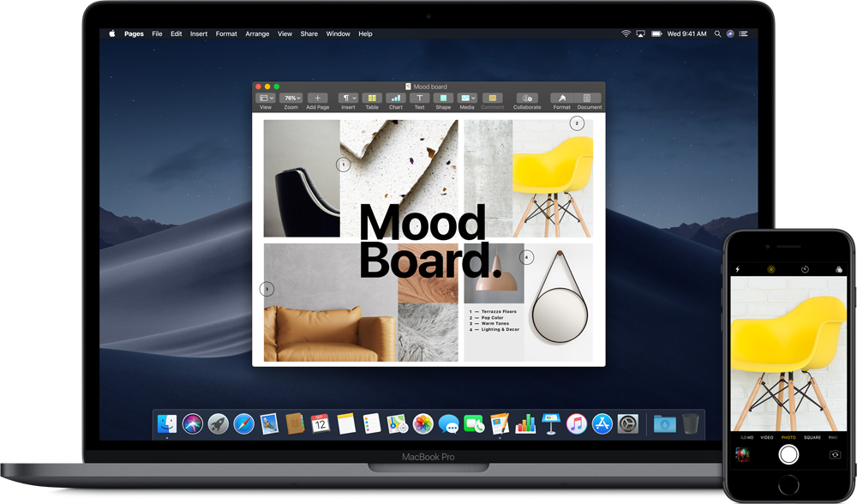The width and height of the screenshot is (857, 504).
Task: Open the Collaborate option in the toolbar
Action: pyautogui.click(x=527, y=99)
